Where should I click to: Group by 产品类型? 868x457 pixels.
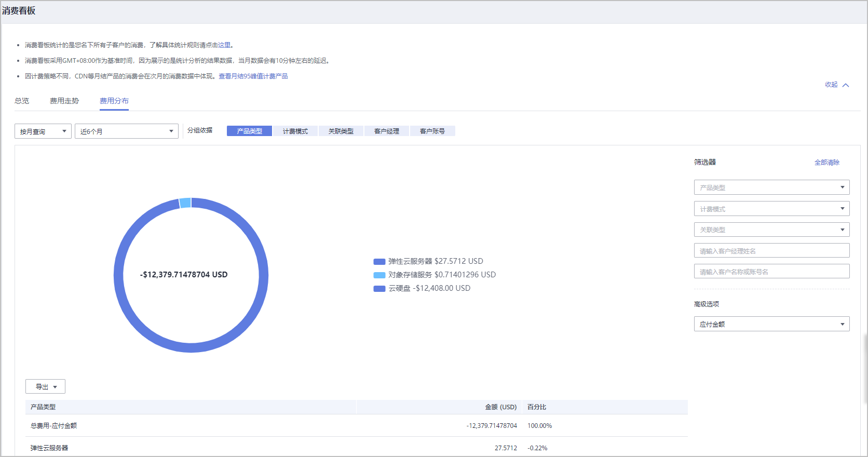pos(249,131)
